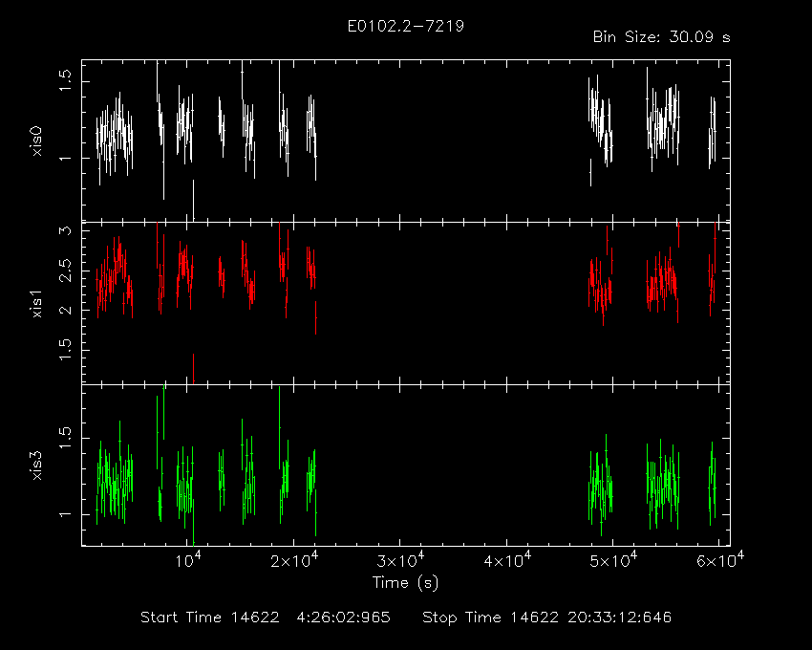Select the 1 tick label in xis0 panel
The image size is (812, 650).
click(65, 158)
